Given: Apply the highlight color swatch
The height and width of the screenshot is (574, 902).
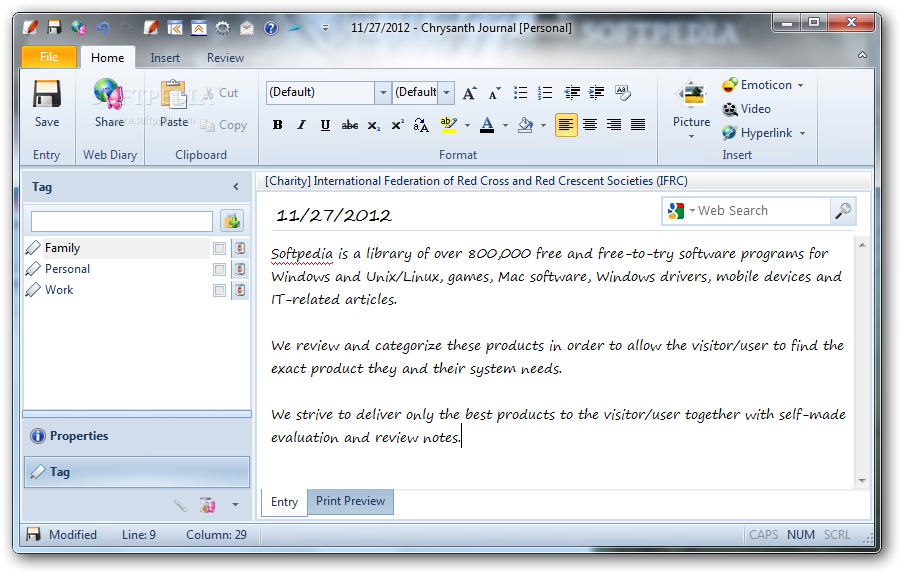Looking at the screenshot, I should [x=448, y=125].
